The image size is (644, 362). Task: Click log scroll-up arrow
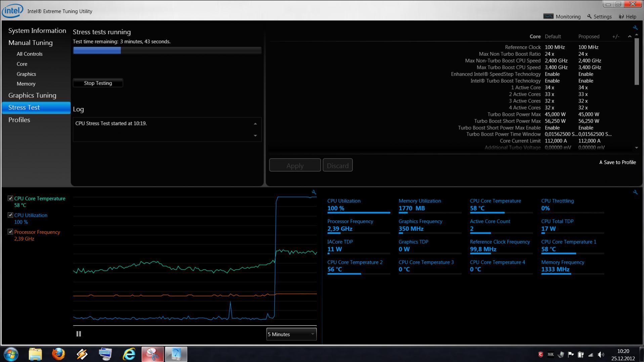(255, 124)
